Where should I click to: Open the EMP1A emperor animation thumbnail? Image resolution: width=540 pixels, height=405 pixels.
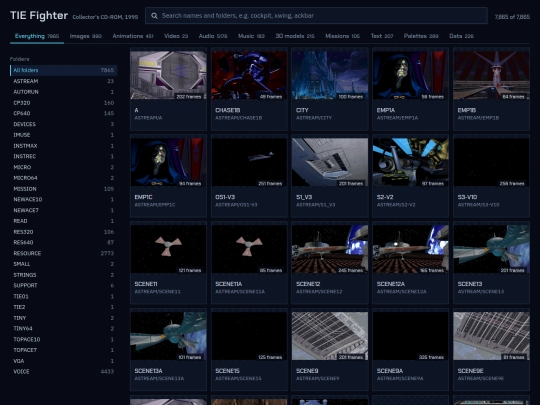point(411,75)
